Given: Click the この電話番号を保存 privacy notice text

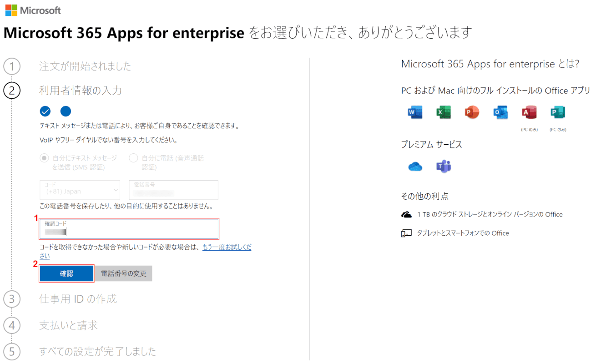Looking at the screenshot, I should click(x=126, y=206).
